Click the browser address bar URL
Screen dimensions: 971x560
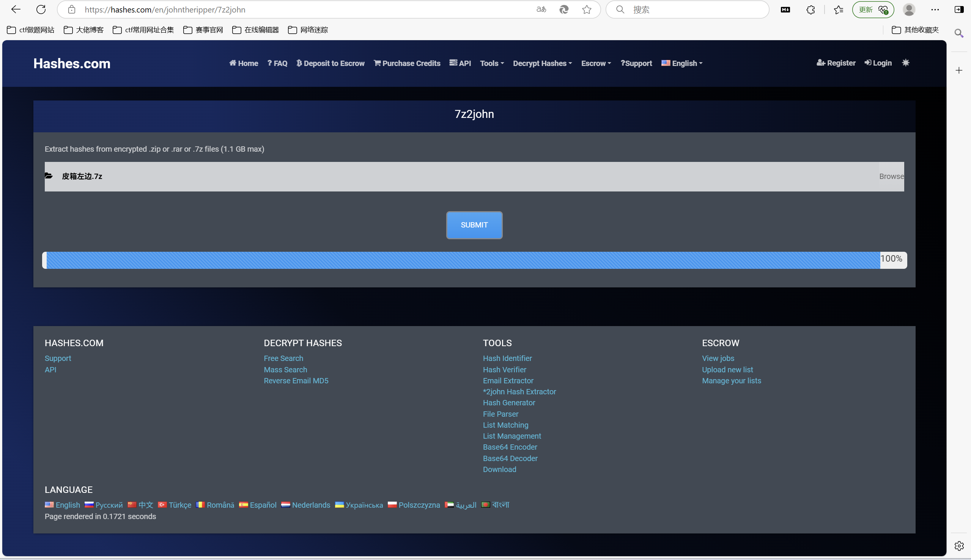click(x=165, y=9)
